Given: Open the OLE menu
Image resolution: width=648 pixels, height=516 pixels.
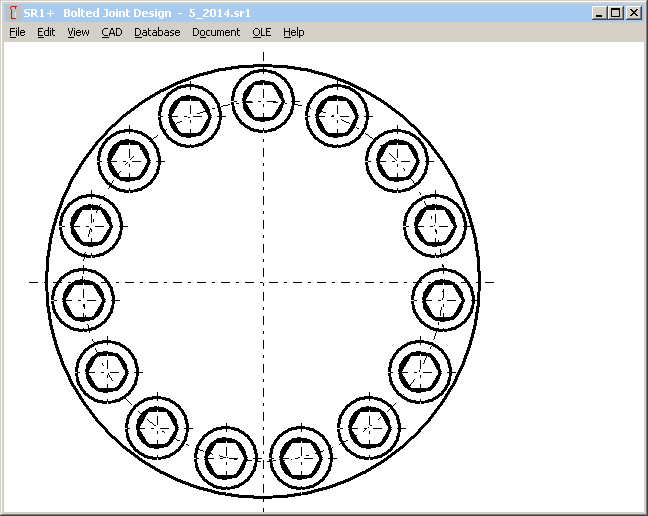Looking at the screenshot, I should 262,32.
